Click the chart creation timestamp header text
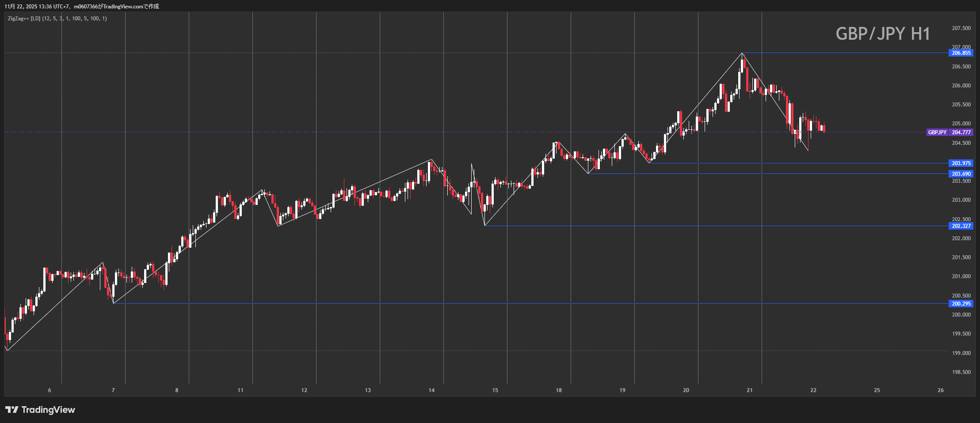Viewport: 980px width, 423px height. (x=82, y=6)
